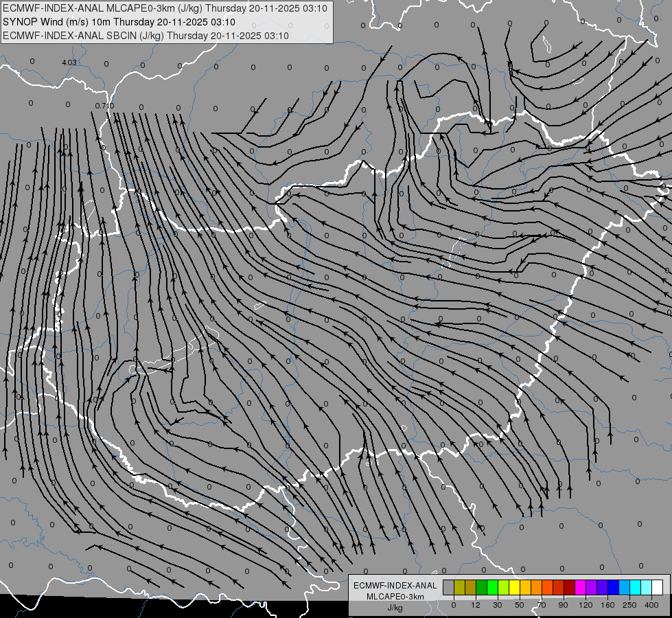The height and width of the screenshot is (618, 672).
Task: Select the gray legend swatch
Action: click(448, 587)
